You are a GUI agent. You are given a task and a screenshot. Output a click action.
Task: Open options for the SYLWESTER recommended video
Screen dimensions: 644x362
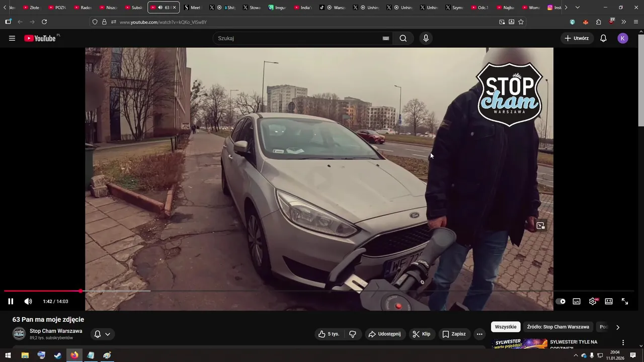(x=623, y=343)
